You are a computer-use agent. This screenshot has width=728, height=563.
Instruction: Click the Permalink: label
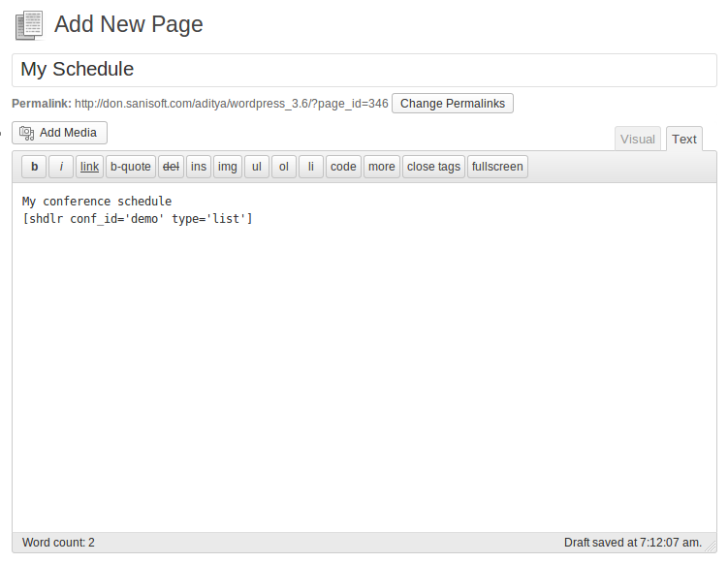click(42, 104)
